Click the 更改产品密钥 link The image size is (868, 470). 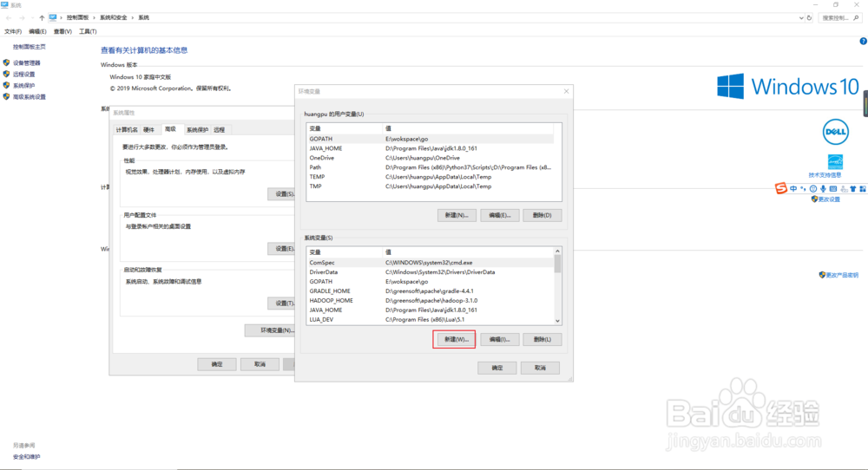pos(842,275)
